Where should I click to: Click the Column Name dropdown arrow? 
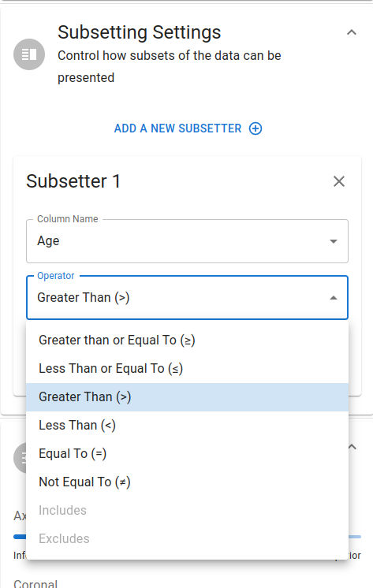334,241
